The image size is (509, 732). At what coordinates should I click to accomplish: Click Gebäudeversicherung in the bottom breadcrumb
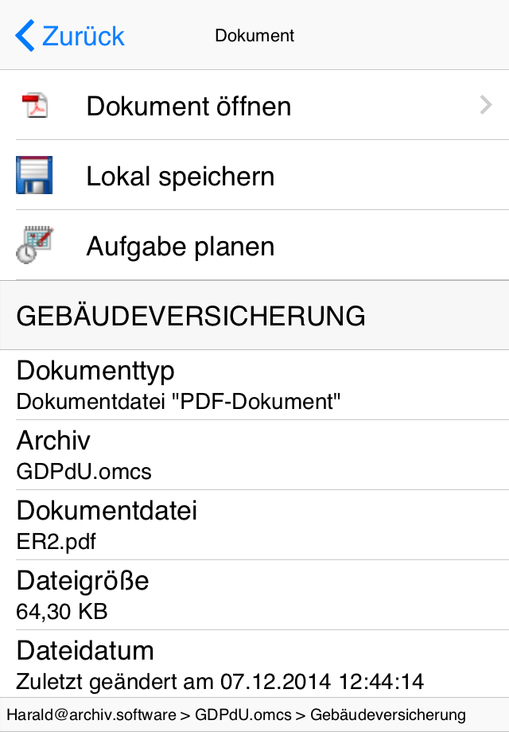[388, 715]
